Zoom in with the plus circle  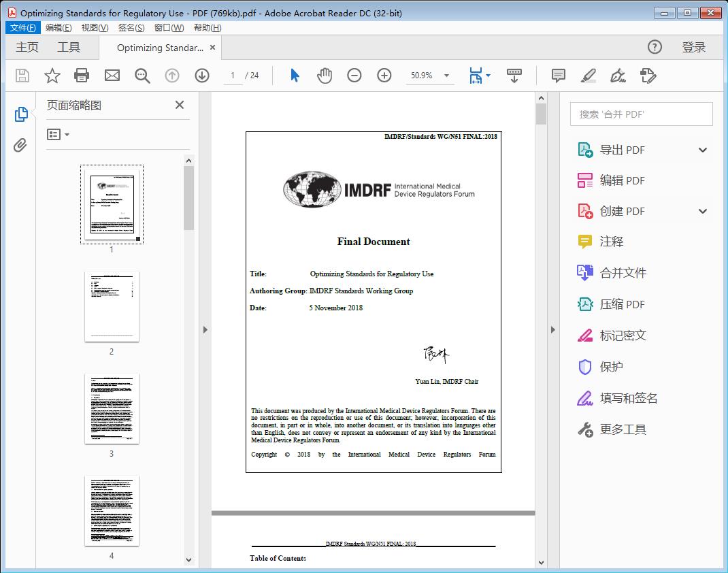click(x=384, y=76)
